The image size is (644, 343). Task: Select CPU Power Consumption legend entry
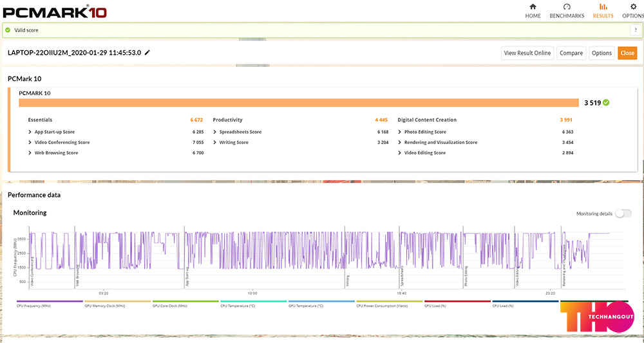click(x=390, y=304)
